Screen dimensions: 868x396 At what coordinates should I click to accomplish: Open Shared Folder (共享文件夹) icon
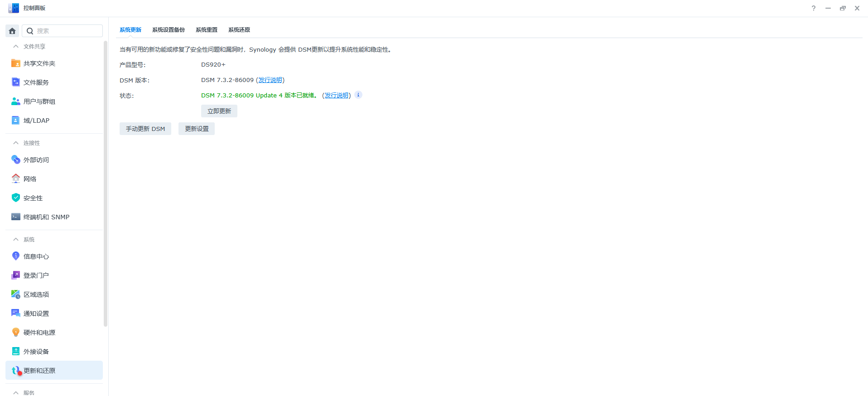pos(15,63)
